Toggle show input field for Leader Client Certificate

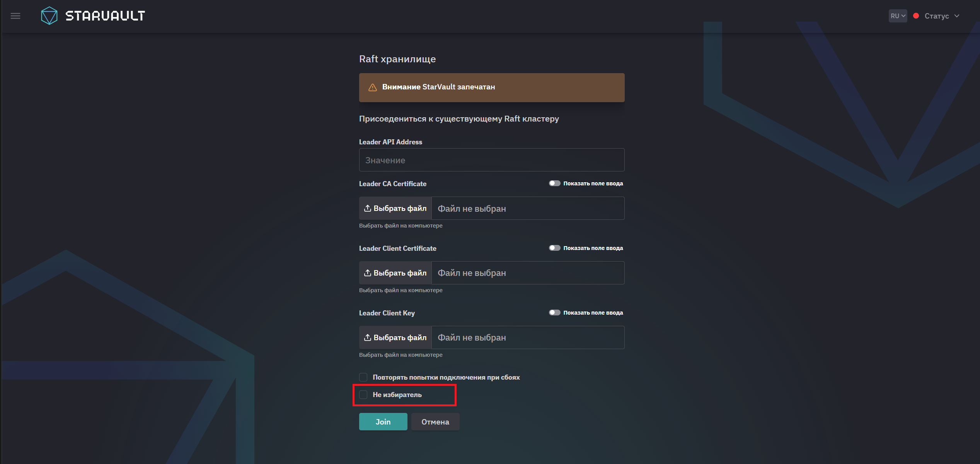pos(554,248)
